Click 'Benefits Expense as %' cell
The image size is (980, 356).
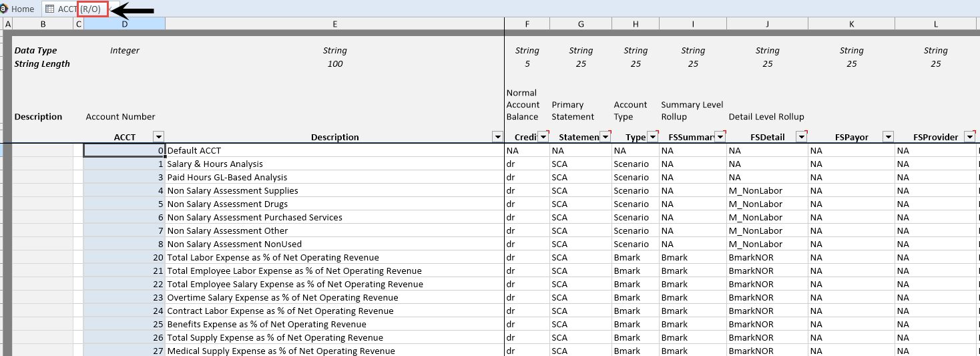pyautogui.click(x=334, y=324)
